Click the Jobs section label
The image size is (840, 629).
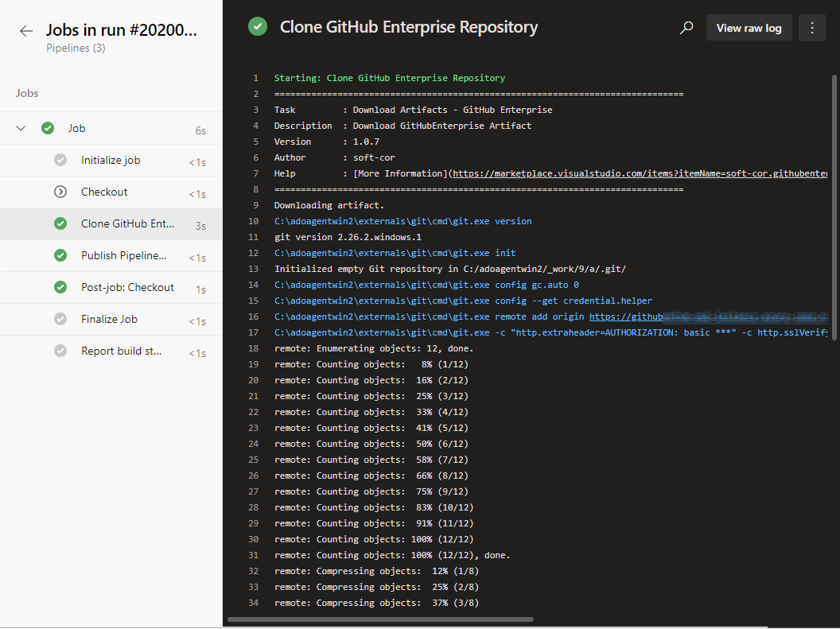[27, 93]
